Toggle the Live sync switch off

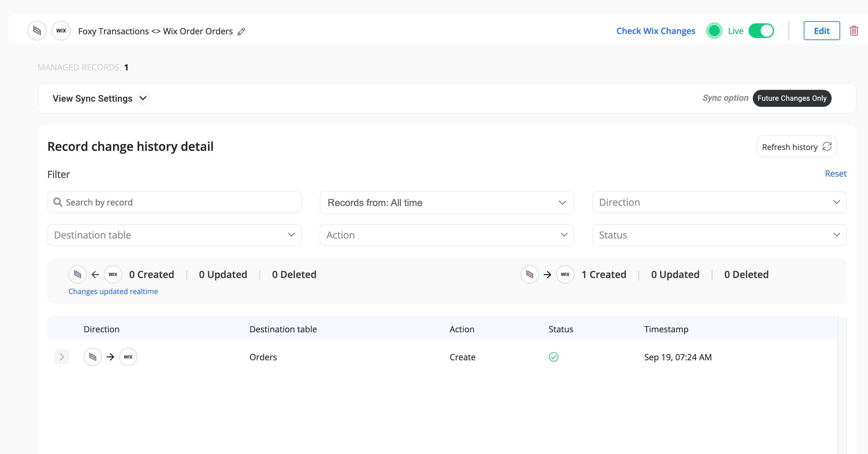pos(761,31)
